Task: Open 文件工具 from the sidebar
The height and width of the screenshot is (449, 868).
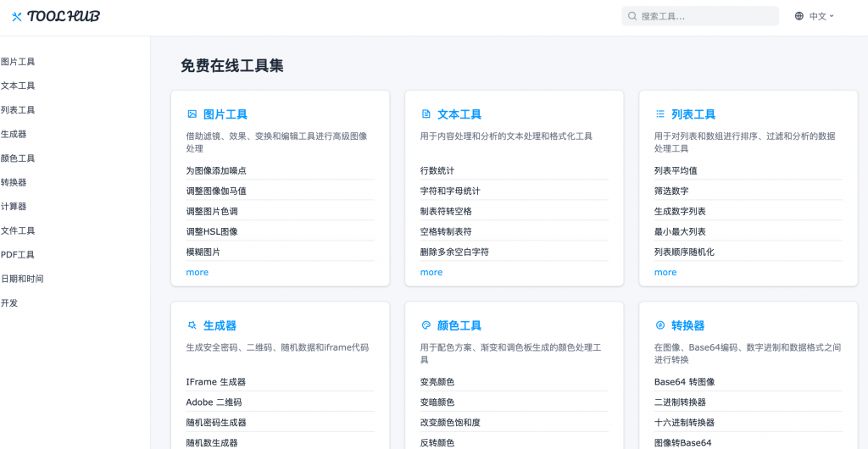Action: click(18, 230)
